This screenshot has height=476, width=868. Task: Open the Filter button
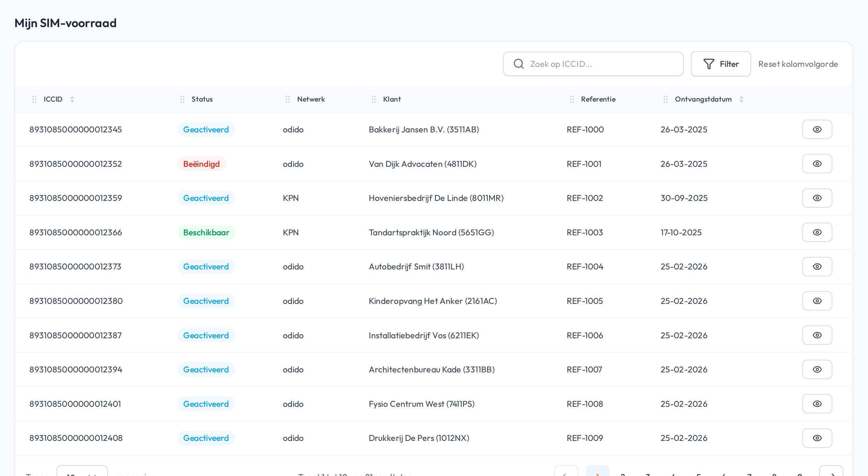point(721,64)
